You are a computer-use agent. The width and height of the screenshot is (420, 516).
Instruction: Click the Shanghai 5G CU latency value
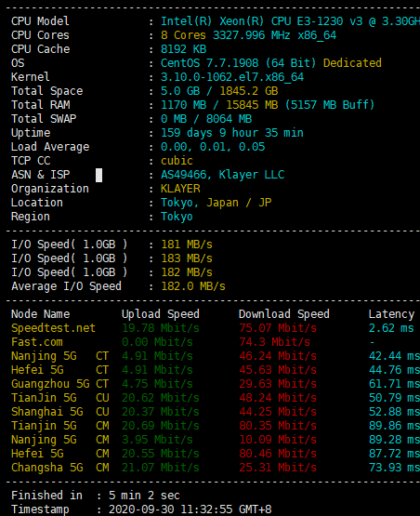(x=394, y=412)
